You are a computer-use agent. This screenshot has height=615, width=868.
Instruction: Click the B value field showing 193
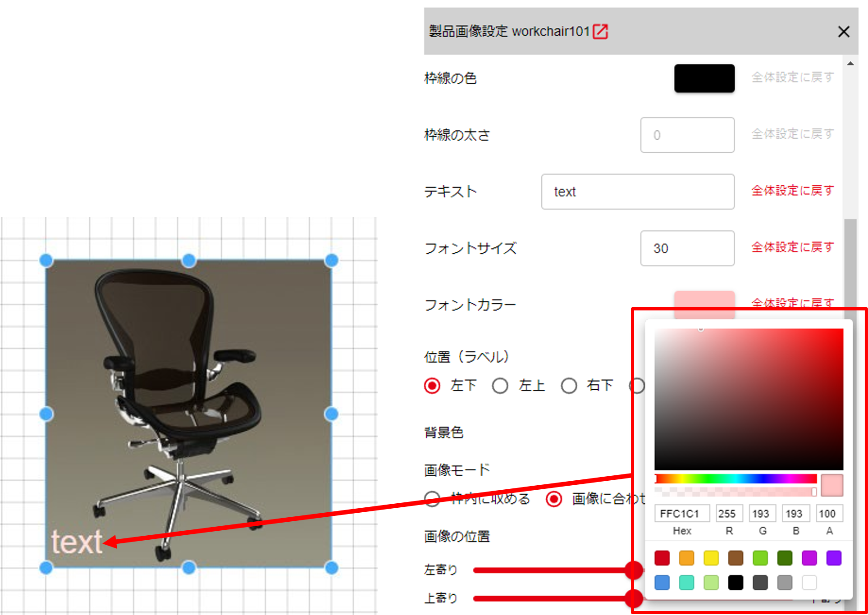pos(795,514)
